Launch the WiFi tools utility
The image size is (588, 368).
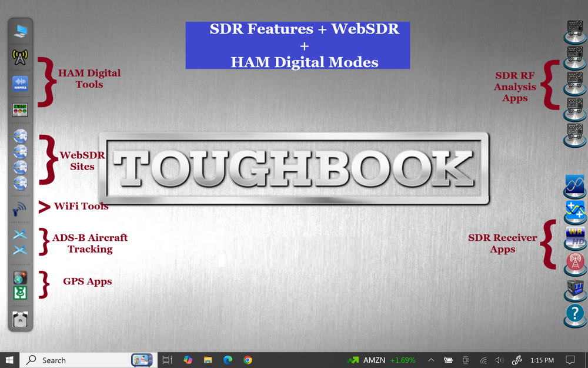(20, 207)
